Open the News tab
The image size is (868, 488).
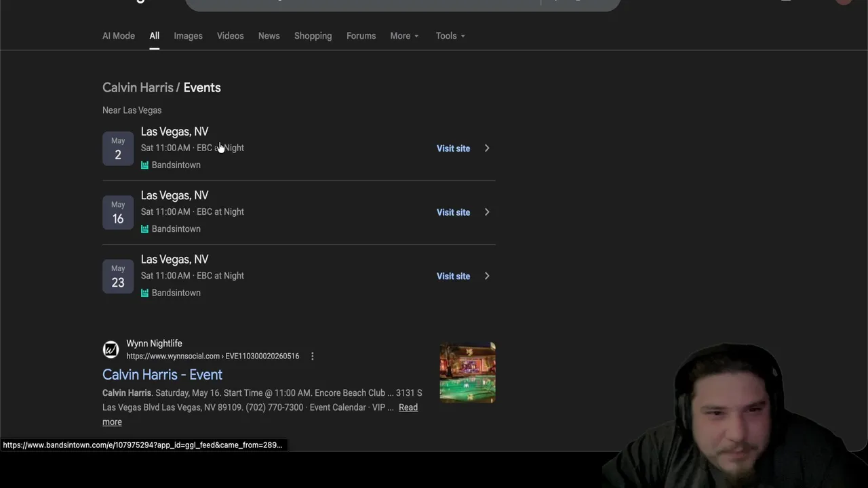pyautogui.click(x=269, y=36)
